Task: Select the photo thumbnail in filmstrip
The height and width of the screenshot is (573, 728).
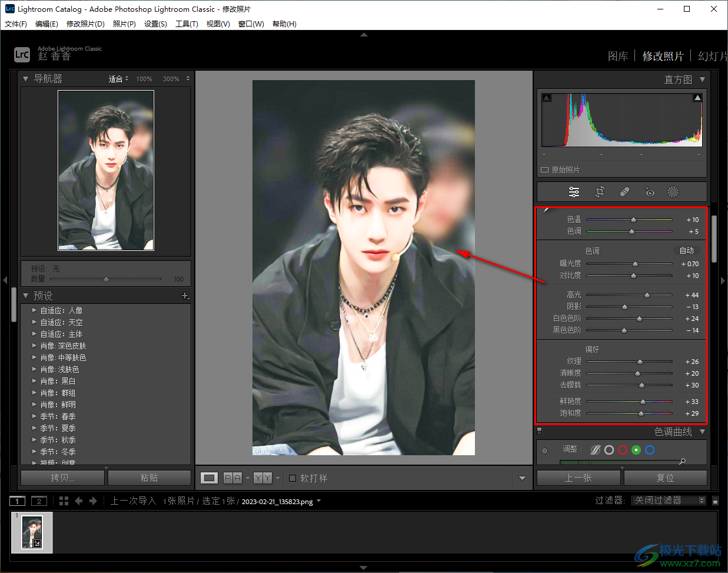Action: (32, 532)
